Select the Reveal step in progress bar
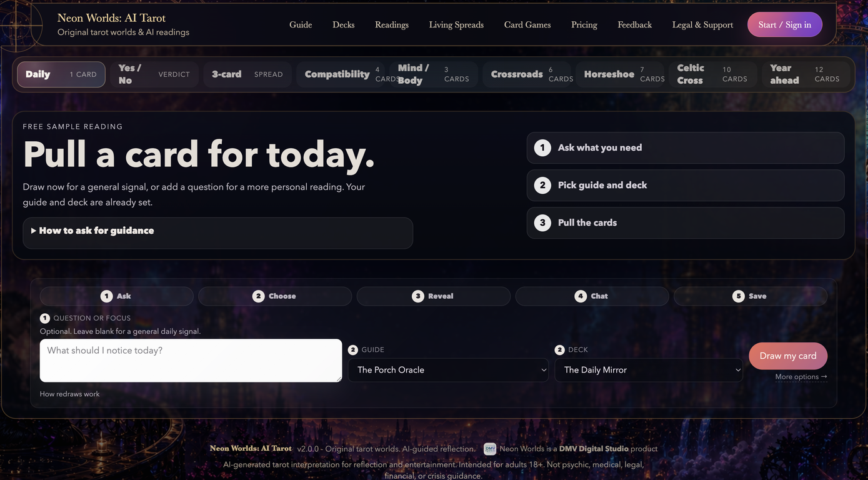The width and height of the screenshot is (868, 480). click(x=433, y=296)
